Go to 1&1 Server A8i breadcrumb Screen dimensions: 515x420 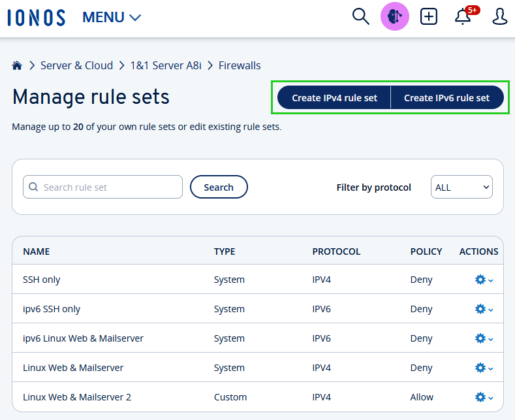166,65
